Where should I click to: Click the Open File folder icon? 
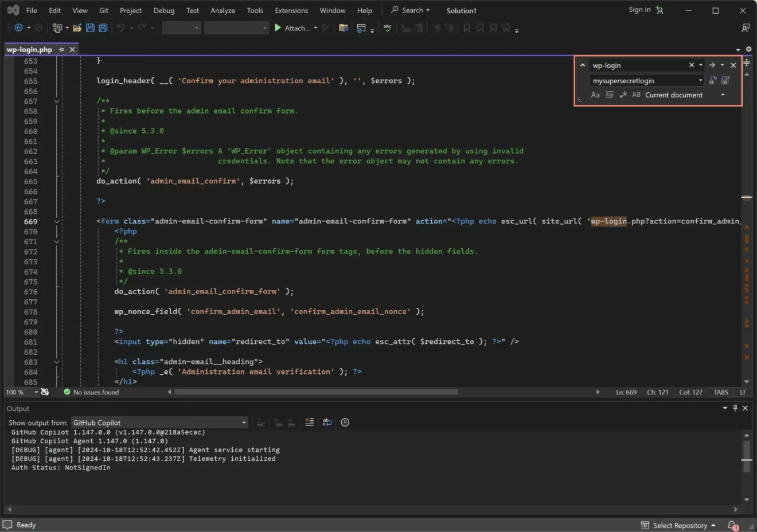coord(77,28)
